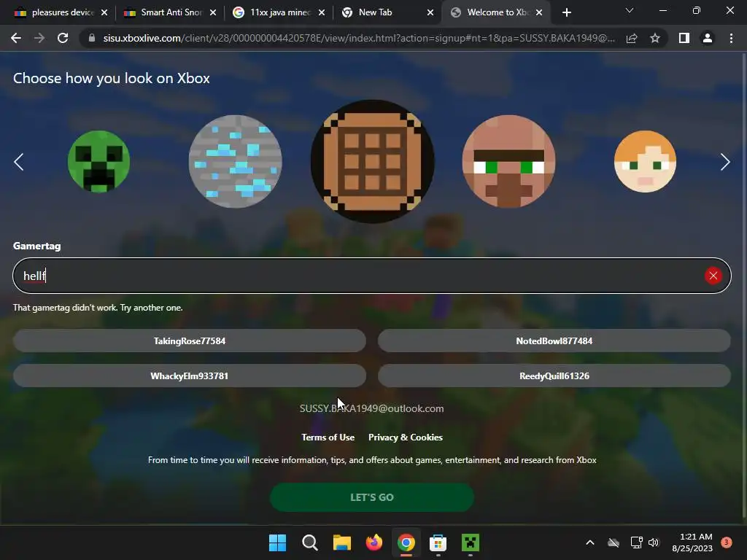Click into the Gamertag input field
Image resolution: width=747 pixels, height=560 pixels.
pyautogui.click(x=372, y=276)
